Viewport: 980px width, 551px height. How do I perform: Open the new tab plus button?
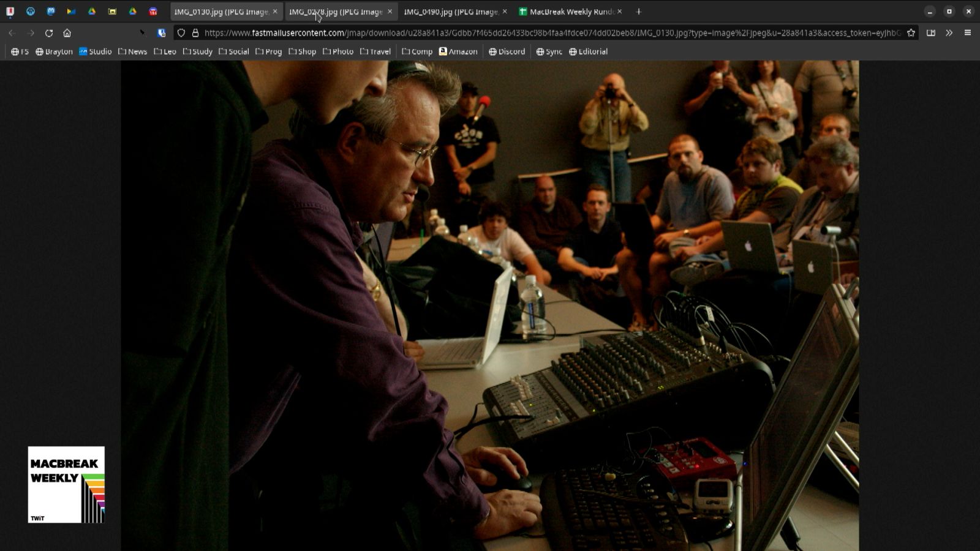tap(639, 12)
